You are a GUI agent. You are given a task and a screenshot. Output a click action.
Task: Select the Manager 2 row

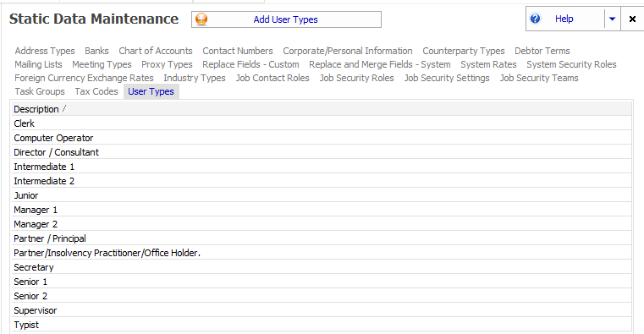(322, 224)
